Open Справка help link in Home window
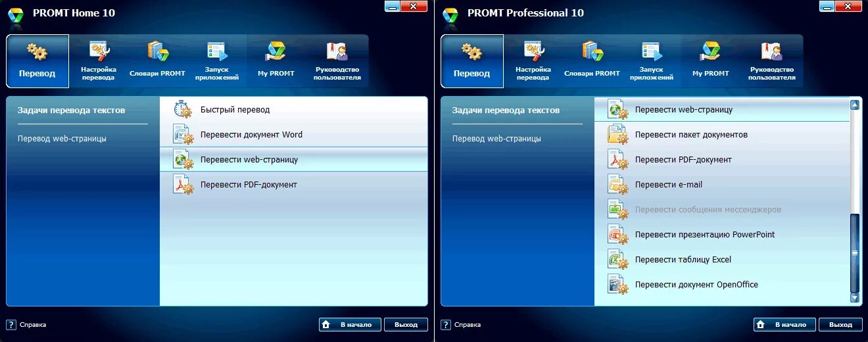Screen dimensions: 868x342 point(26,324)
